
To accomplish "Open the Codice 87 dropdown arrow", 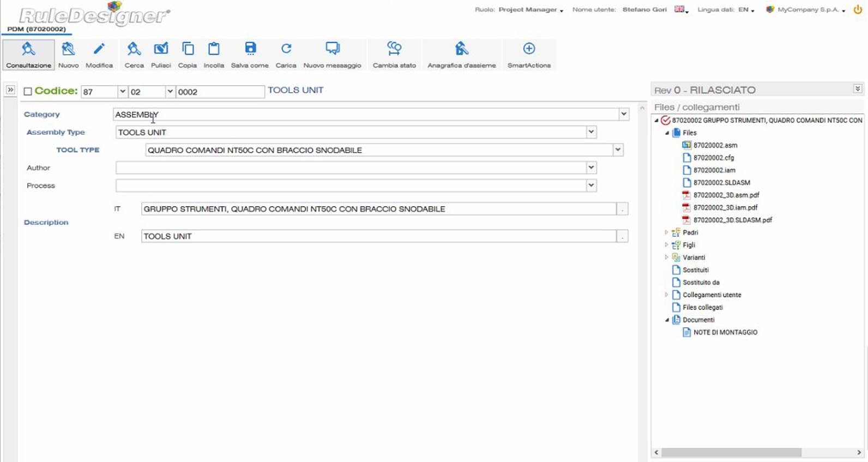I will (123, 92).
